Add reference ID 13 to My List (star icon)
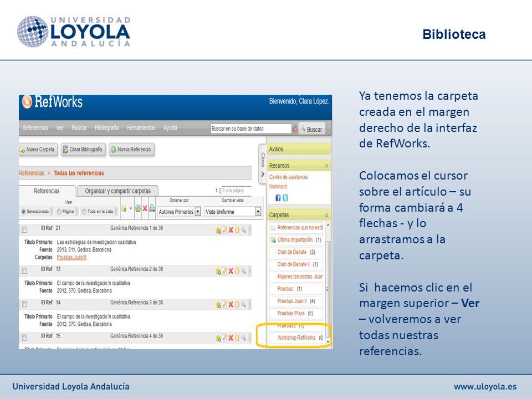Image resolution: width=532 pixels, height=399 pixels. coord(218,272)
